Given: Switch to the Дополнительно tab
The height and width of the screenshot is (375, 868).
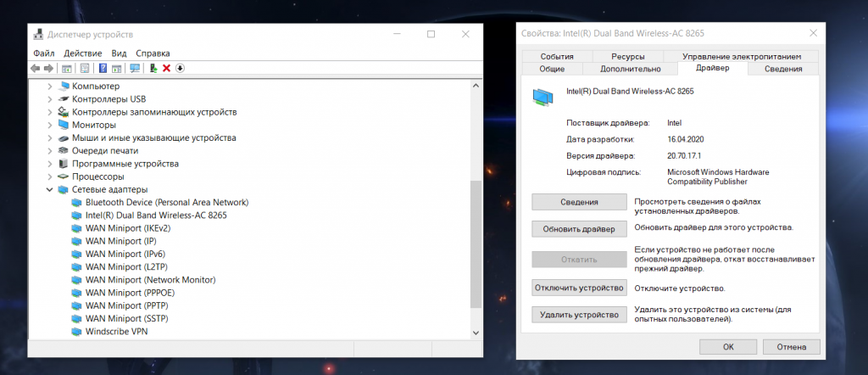Looking at the screenshot, I should pyautogui.click(x=631, y=69).
